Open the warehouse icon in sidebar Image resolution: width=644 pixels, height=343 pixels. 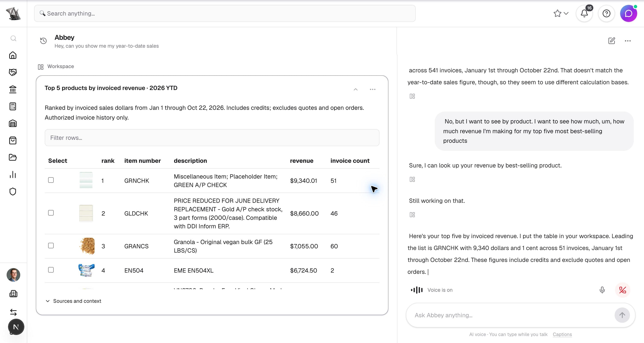click(x=13, y=123)
